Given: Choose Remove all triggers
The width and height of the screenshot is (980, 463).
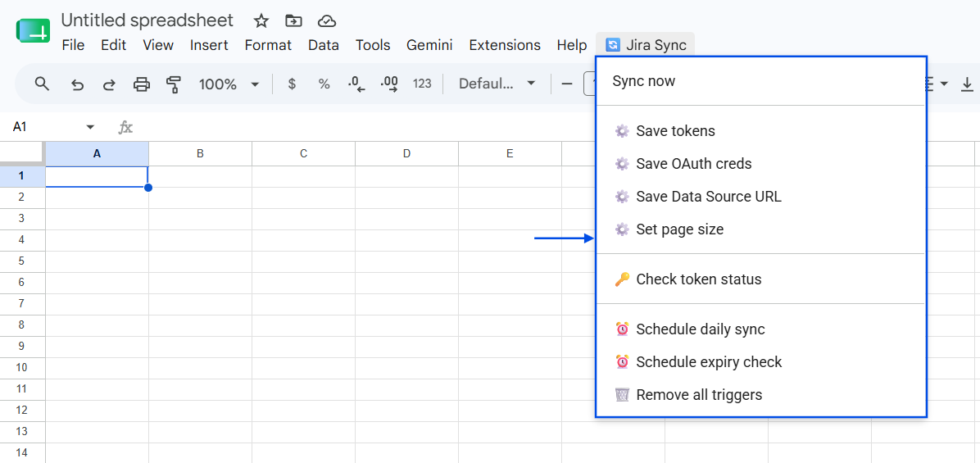Looking at the screenshot, I should point(760,395).
